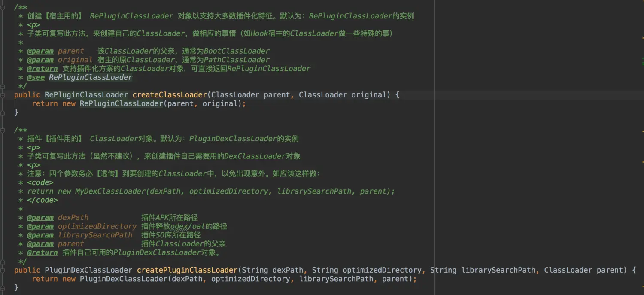Viewport: 644px width, 295px height.
Task: Click the 'String librarySearchPath' parameter in signature
Action: pyautogui.click(x=483, y=270)
